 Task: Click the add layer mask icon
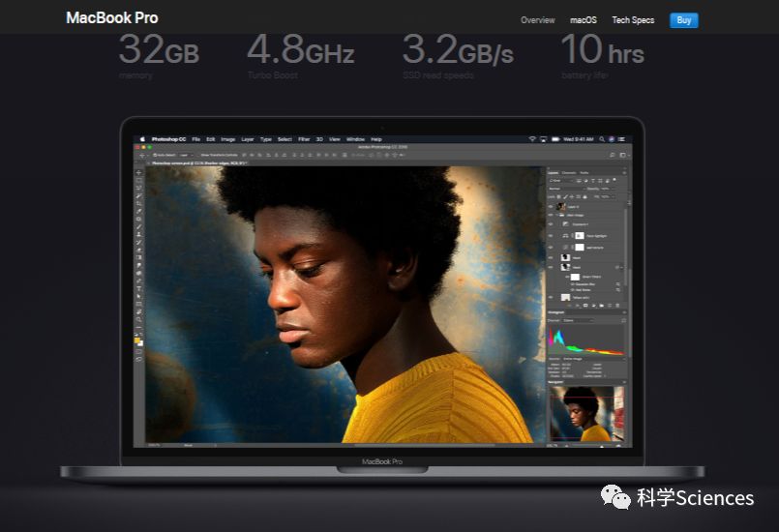coord(585,305)
